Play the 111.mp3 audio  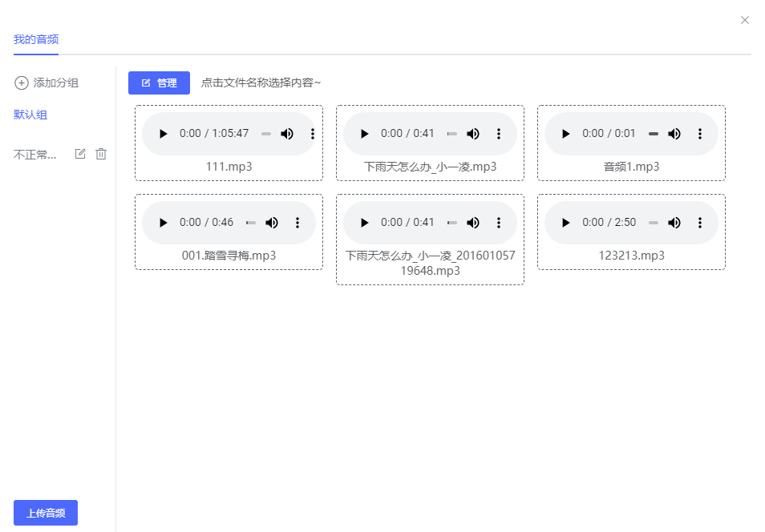[164, 134]
